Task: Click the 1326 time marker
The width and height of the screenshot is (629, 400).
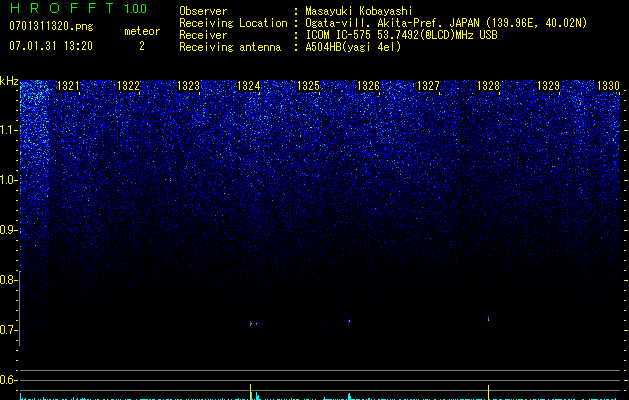Action: [x=368, y=86]
